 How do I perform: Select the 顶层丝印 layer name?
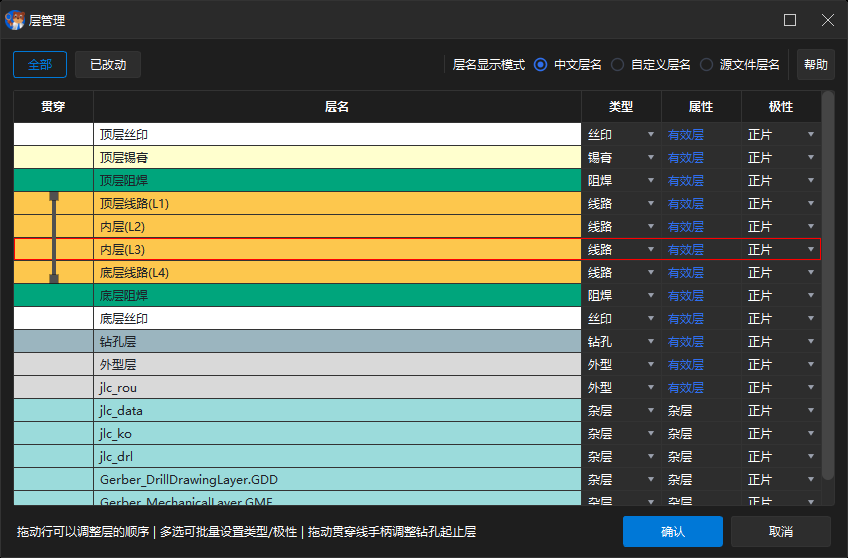[x=124, y=135]
